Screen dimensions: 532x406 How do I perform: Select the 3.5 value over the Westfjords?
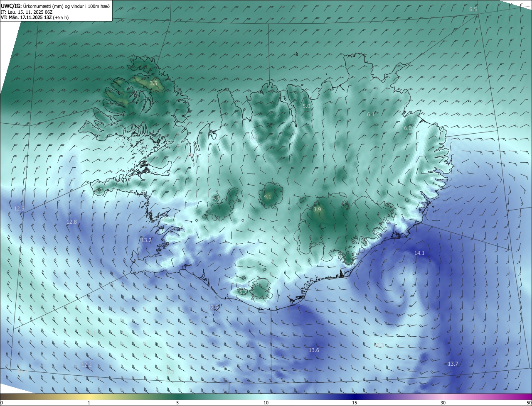[153, 83]
